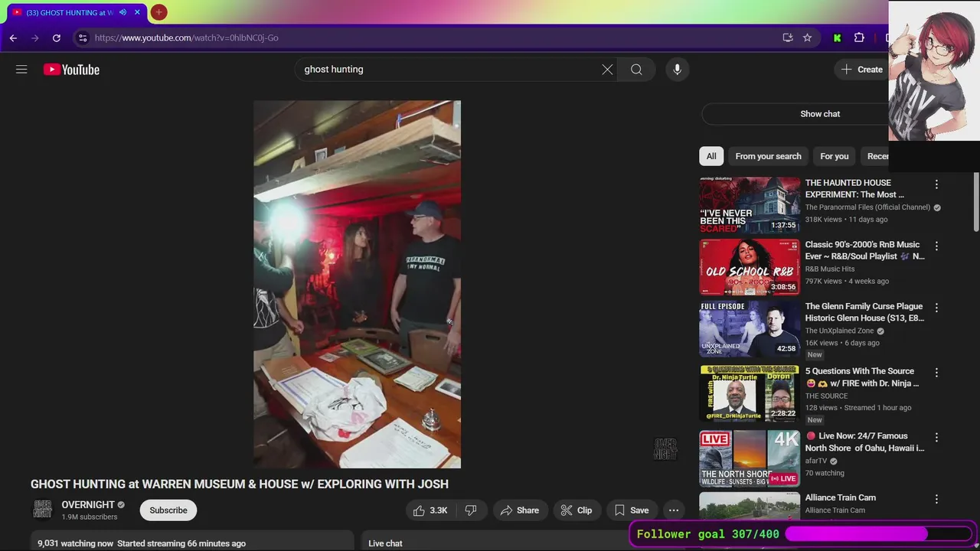980x551 pixels.
Task: Like the video with thumbs up 3.3K
Action: coord(430,510)
